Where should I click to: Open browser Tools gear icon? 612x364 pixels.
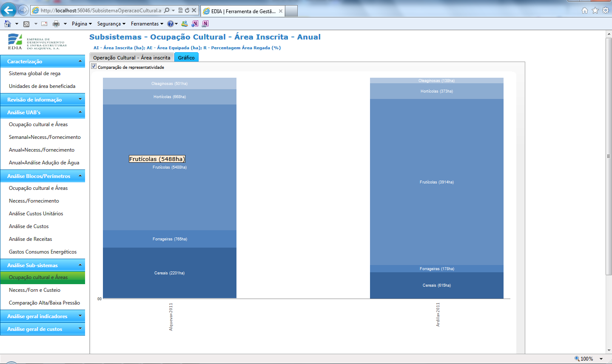coord(606,10)
